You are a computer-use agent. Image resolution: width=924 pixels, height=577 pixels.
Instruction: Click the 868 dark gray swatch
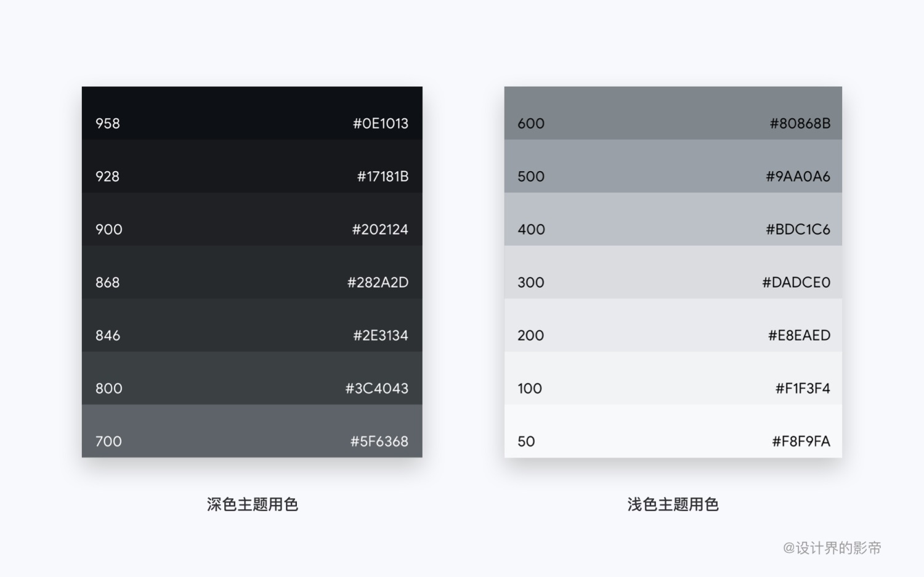(252, 282)
